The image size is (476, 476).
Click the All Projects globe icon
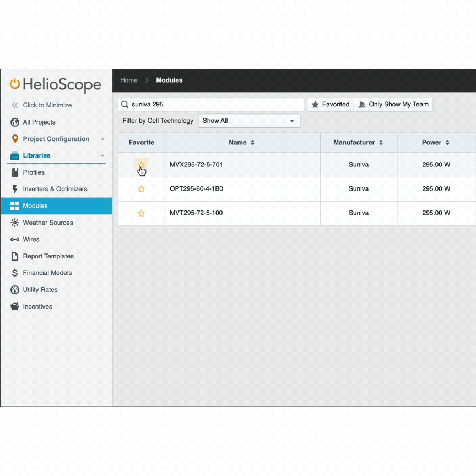point(14,122)
